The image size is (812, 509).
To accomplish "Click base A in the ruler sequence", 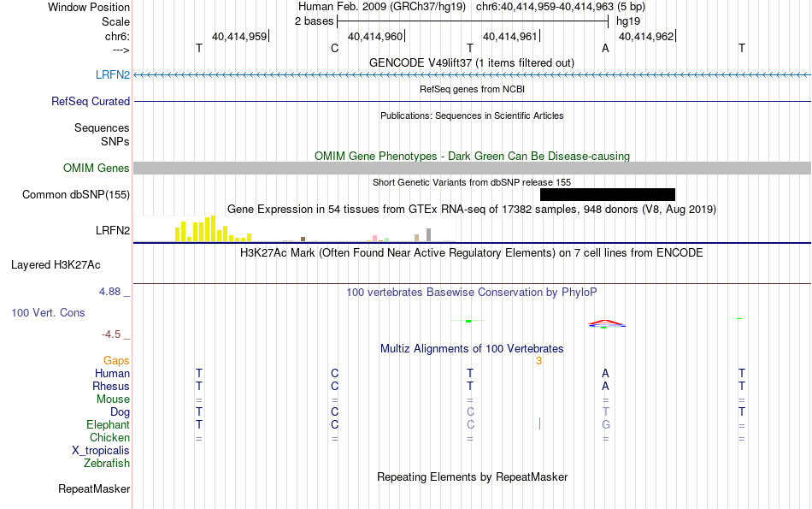I will [605, 48].
